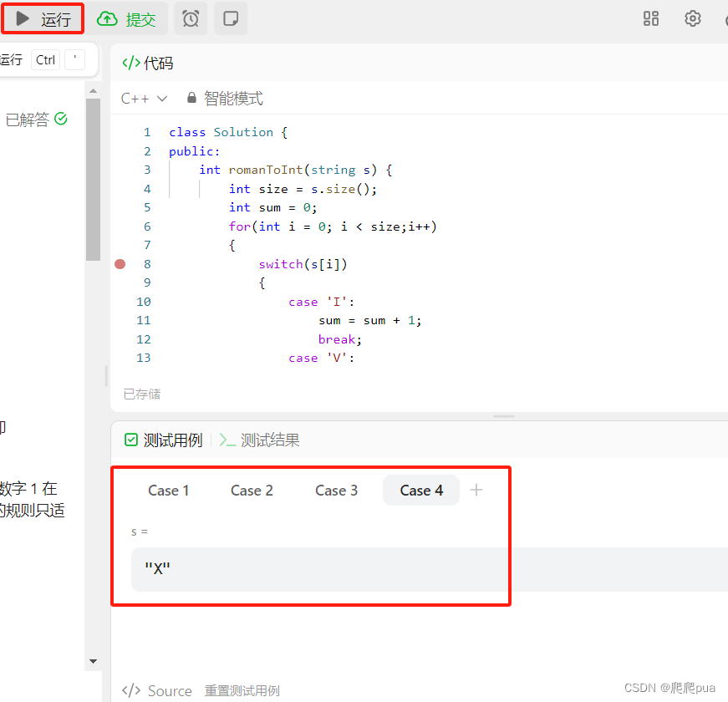Viewport: 728px width, 702px height.
Task: Click the upload arrow icon on 提交
Action: pos(107,18)
